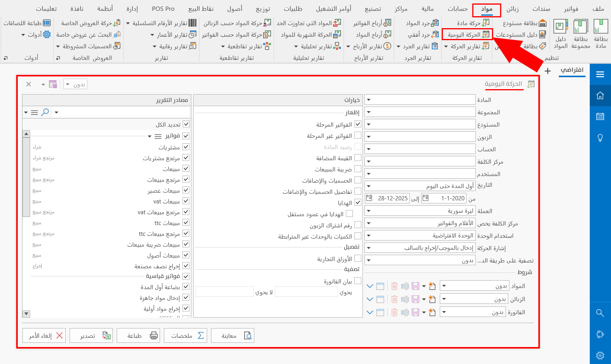Screen dimensions: 611x364
Task: Add a new workspace tab with plus
Action: [548, 71]
